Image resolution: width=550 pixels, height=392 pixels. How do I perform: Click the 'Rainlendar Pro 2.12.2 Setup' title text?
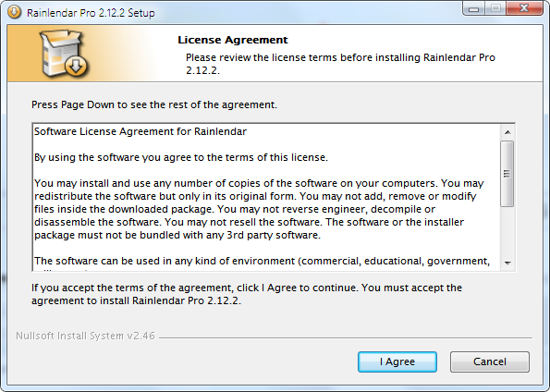pyautogui.click(x=91, y=13)
